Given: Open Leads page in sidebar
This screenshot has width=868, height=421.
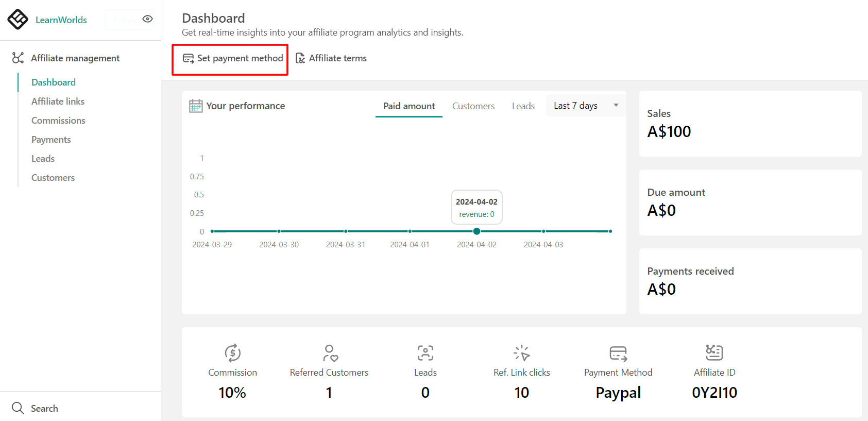Looking at the screenshot, I should pyautogui.click(x=43, y=159).
